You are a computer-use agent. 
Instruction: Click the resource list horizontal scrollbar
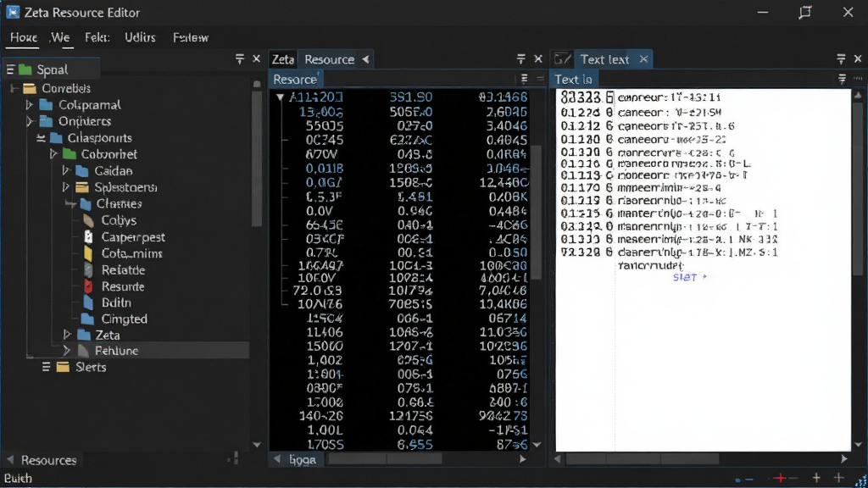tap(386, 459)
